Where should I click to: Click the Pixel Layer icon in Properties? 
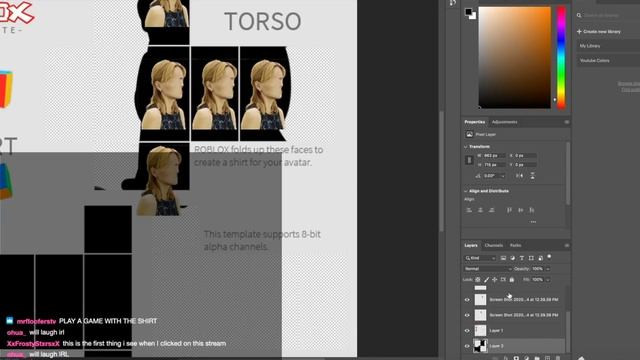[x=469, y=134]
